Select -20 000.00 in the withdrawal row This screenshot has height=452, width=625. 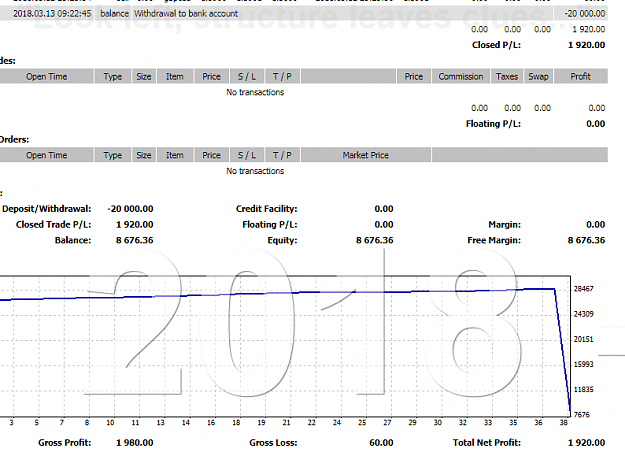[585, 14]
